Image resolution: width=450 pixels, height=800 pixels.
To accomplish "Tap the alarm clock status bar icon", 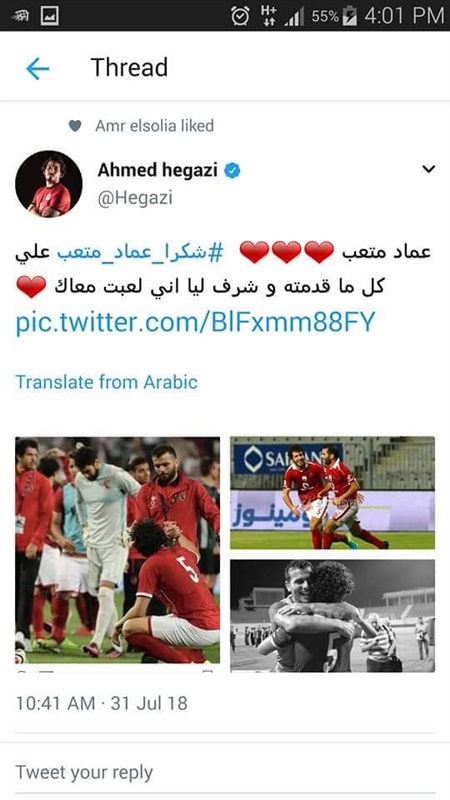I will tap(240, 16).
